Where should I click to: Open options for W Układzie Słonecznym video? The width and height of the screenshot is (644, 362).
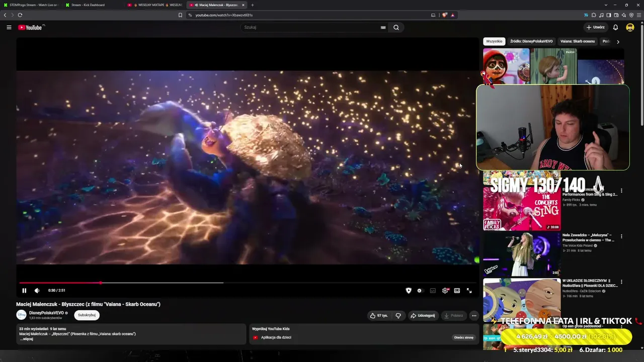coord(621,282)
